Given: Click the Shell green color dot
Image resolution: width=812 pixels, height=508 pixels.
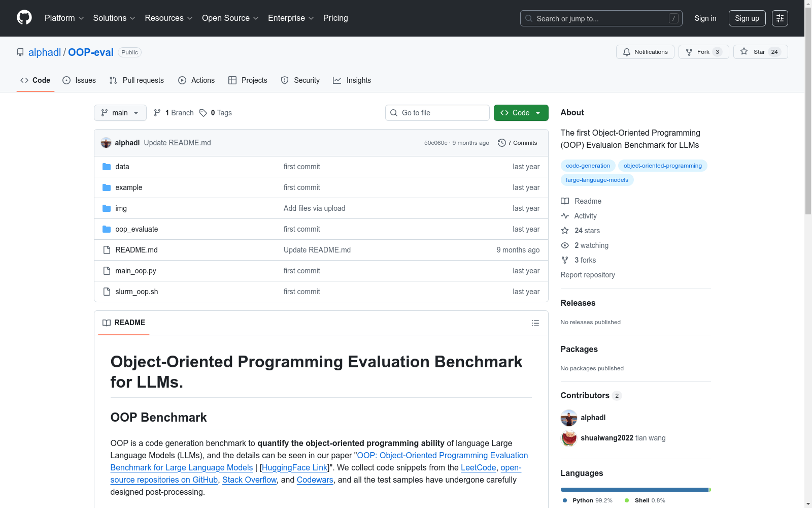Looking at the screenshot, I should pos(627,500).
